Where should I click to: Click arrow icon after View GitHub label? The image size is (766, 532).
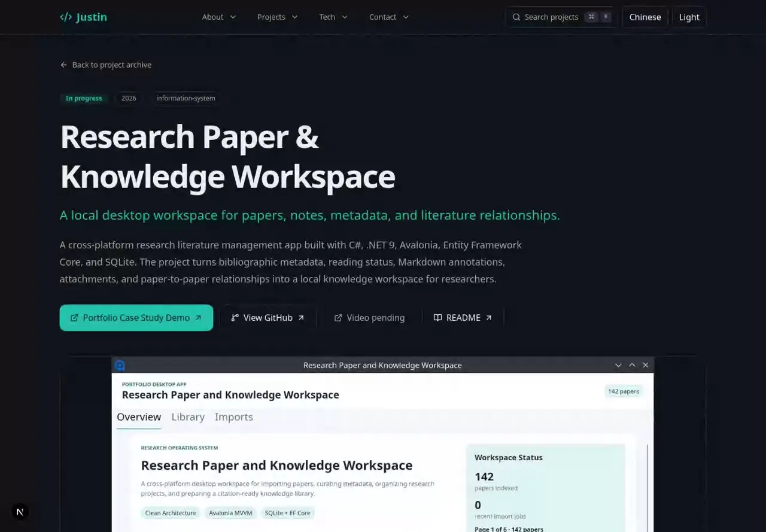tap(301, 318)
